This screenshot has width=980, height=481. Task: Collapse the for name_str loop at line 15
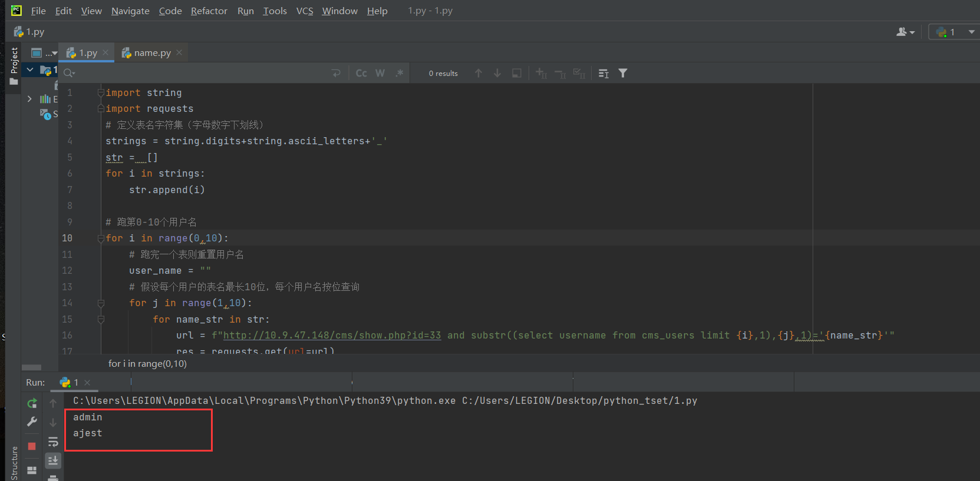click(x=101, y=319)
